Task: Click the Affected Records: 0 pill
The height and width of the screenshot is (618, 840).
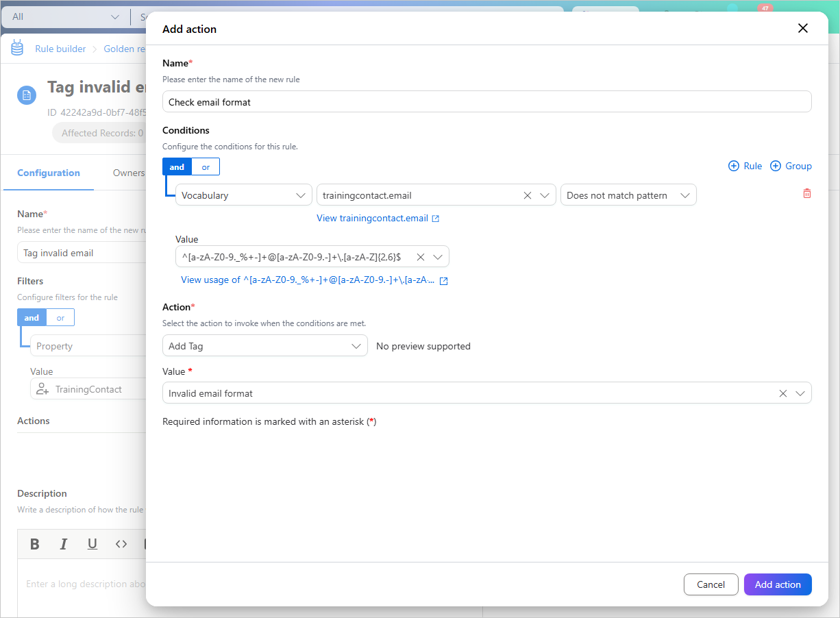Action: click(x=99, y=133)
